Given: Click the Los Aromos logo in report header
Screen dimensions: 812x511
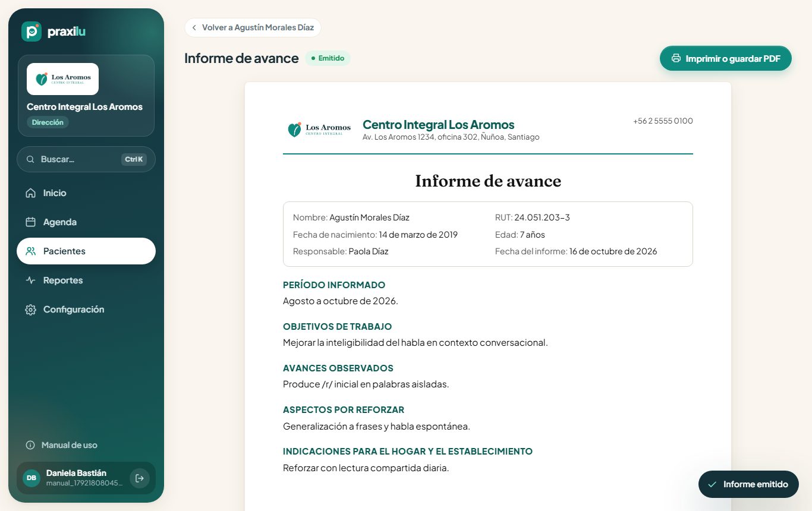Looking at the screenshot, I should 319,129.
